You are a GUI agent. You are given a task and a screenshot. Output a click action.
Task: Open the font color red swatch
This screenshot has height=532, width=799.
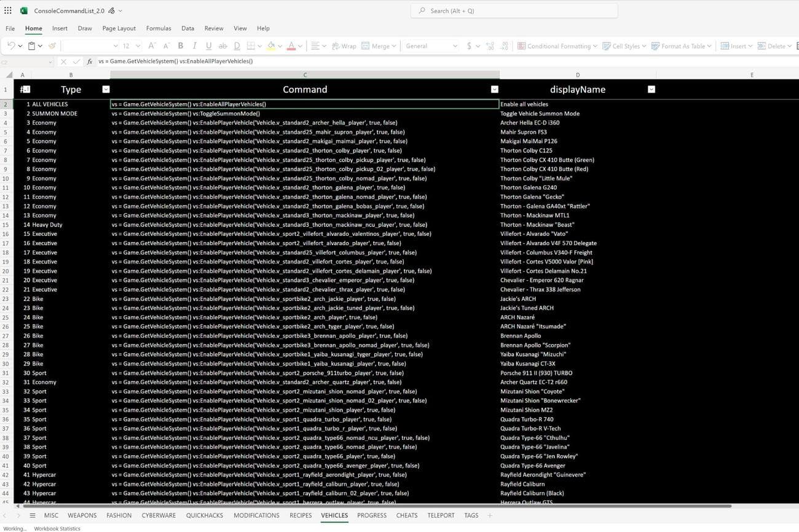click(x=291, y=46)
